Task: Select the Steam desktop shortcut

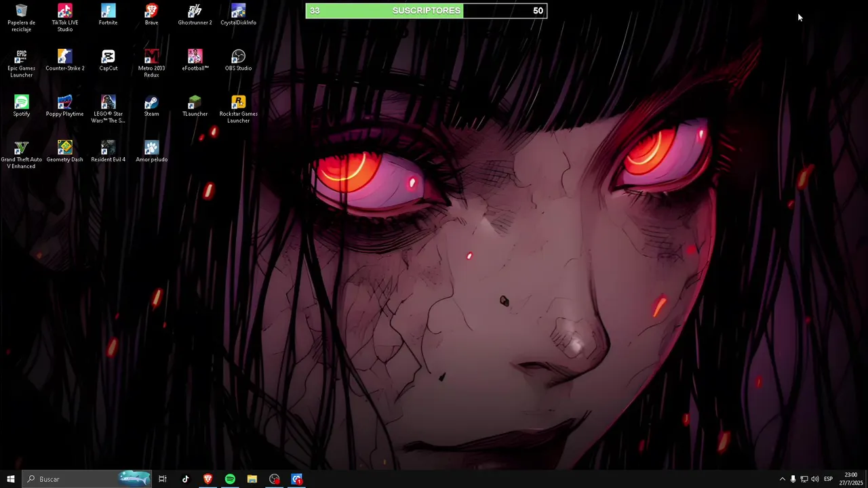Action: point(151,105)
